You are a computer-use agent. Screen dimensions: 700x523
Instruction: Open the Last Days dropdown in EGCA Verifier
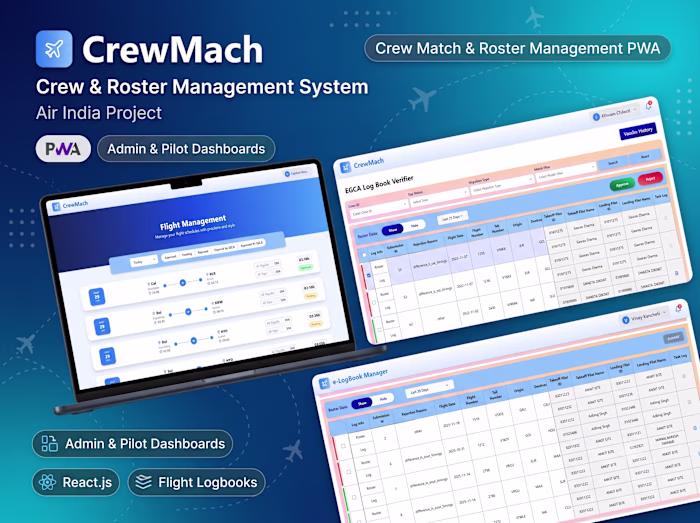coord(453,217)
